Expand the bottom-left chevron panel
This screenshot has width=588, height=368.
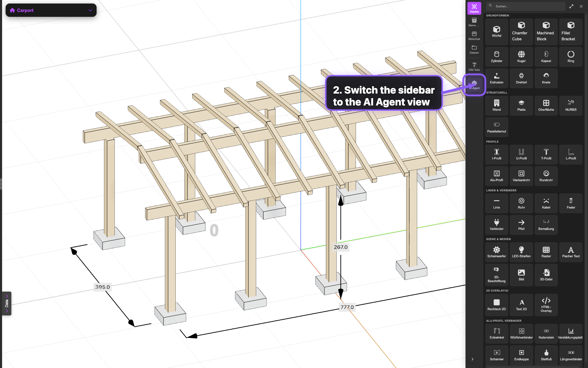472,359
